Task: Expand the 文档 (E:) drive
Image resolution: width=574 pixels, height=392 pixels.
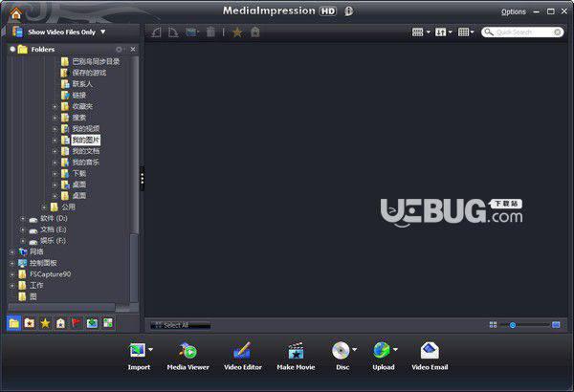Action: coord(23,230)
